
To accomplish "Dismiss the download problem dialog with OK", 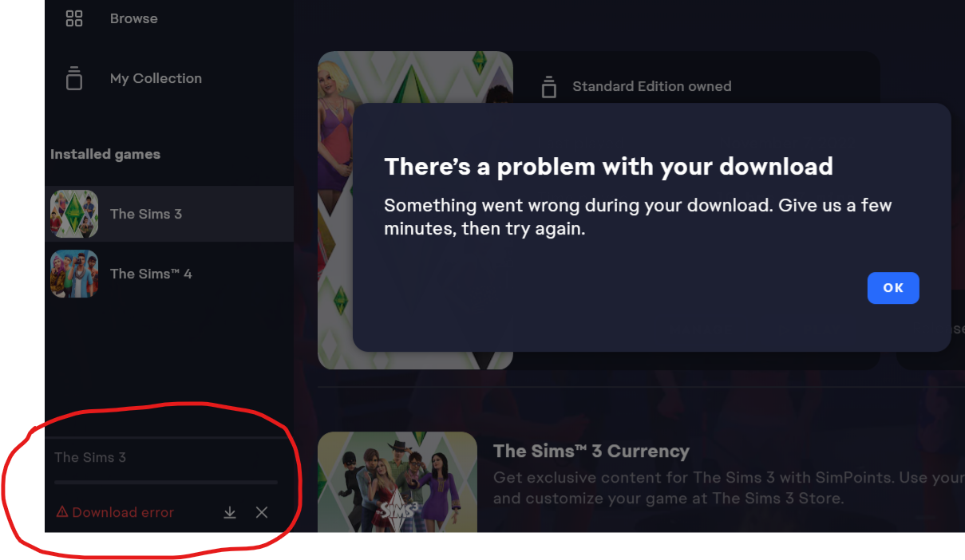I will (893, 288).
